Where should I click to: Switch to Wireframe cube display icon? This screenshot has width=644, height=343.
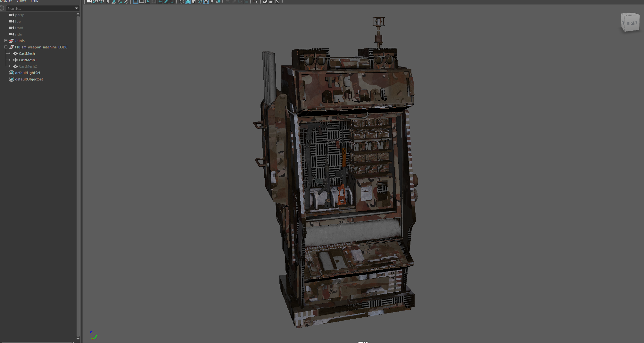coord(182,2)
